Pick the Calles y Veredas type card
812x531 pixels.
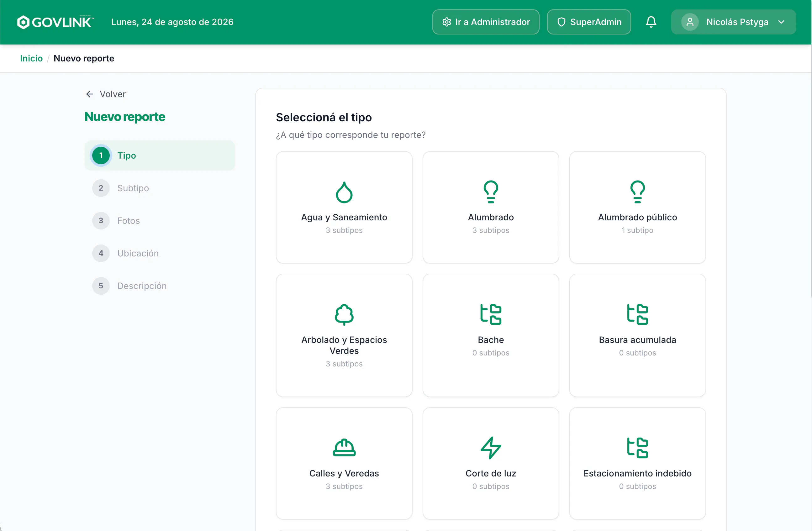click(344, 463)
